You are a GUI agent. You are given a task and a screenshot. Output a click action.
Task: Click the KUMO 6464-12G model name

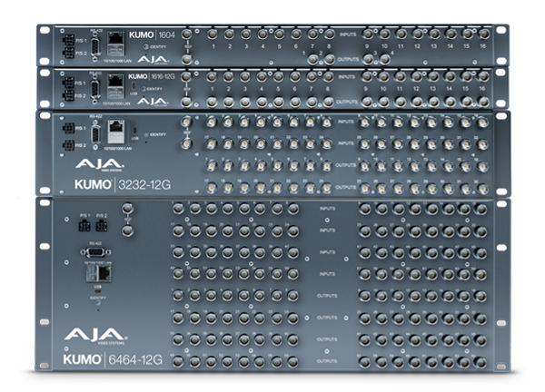point(113,359)
